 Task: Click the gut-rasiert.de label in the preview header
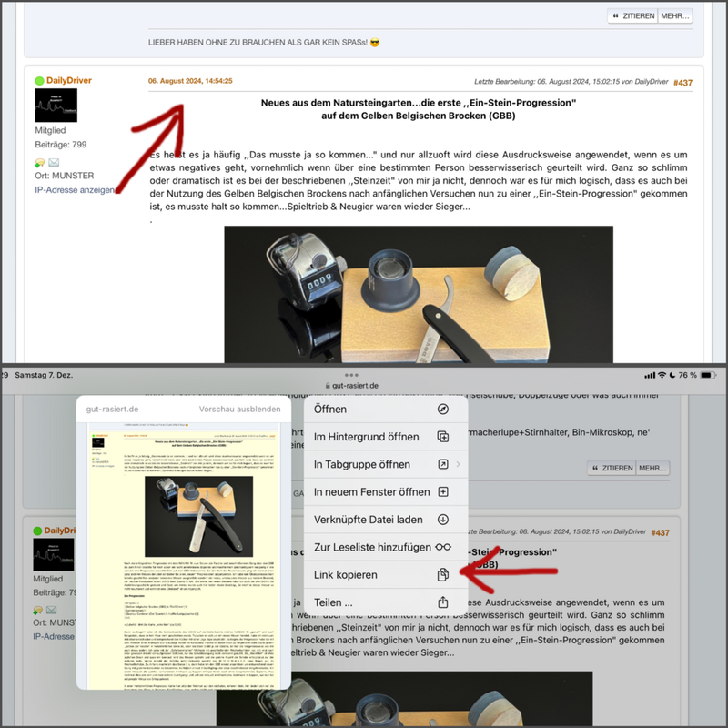pos(112,409)
